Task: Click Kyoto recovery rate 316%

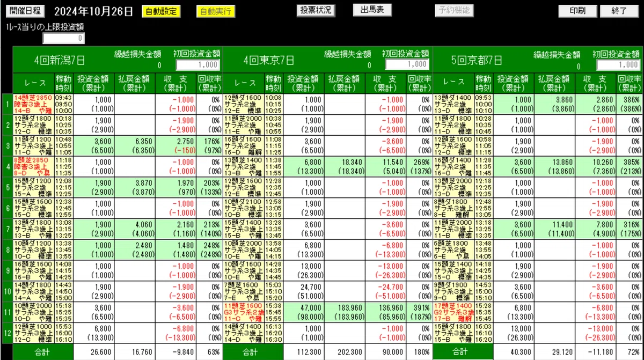Action: coord(631,229)
